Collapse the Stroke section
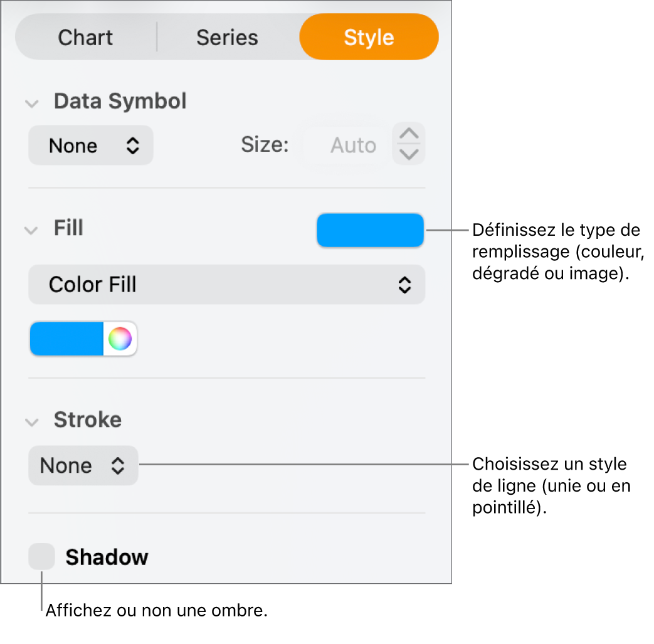 [x=31, y=422]
